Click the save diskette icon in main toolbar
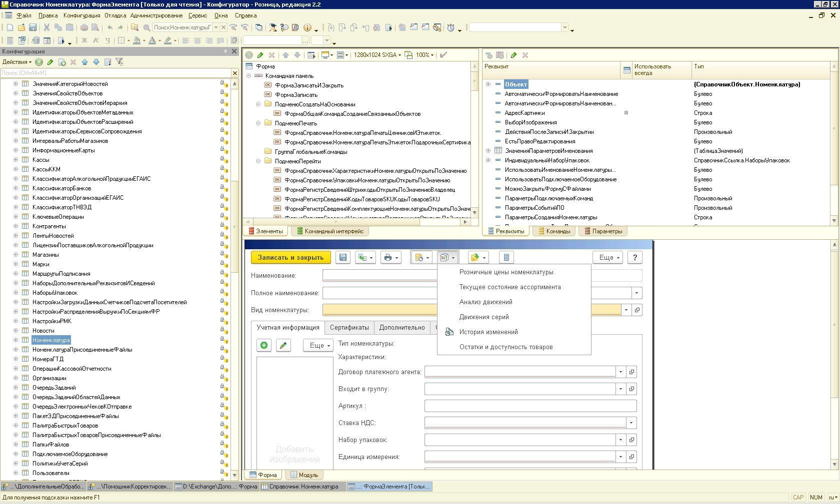The image size is (840, 504). point(32,27)
